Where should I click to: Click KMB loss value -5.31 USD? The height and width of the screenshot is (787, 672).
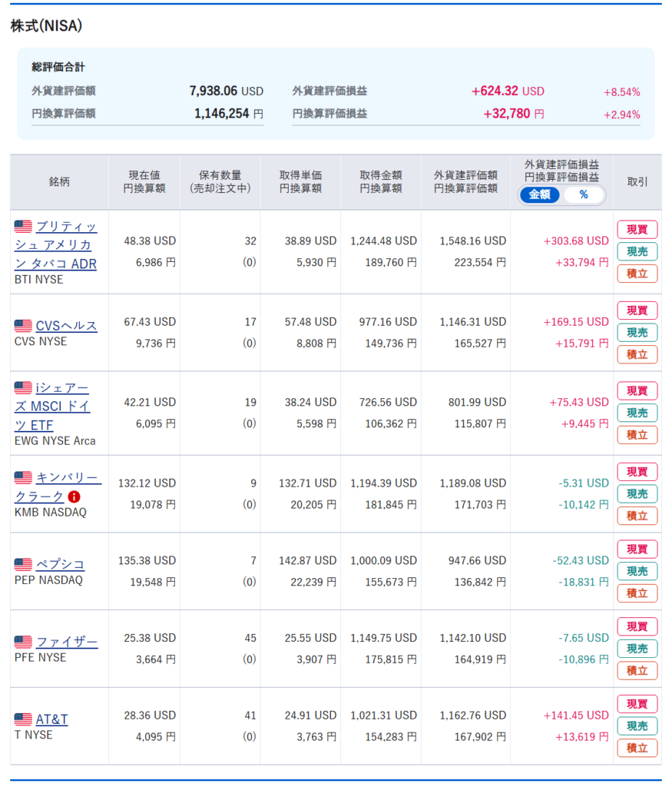[x=584, y=483]
